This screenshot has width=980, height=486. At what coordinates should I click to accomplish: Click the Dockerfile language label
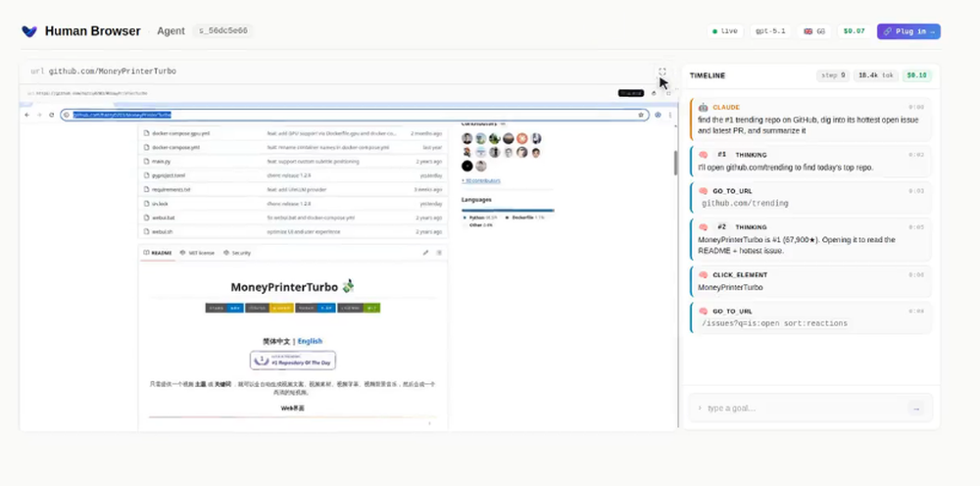pyautogui.click(x=525, y=218)
